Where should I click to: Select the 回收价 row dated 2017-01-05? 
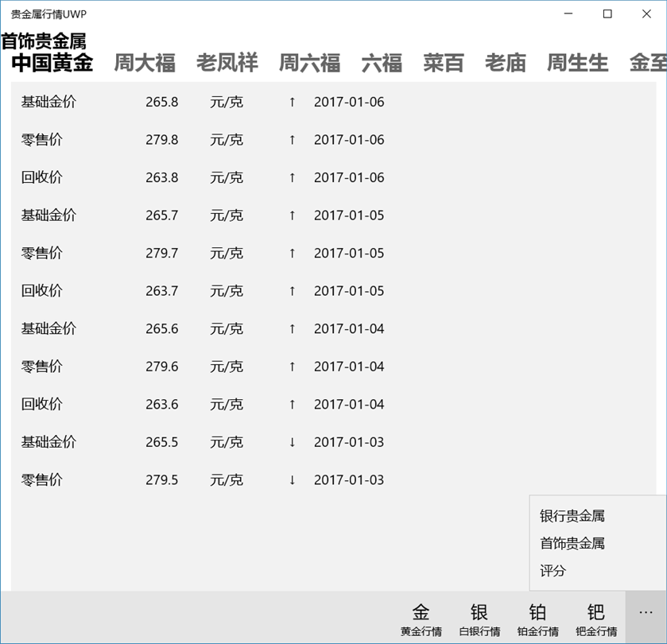coord(334,291)
